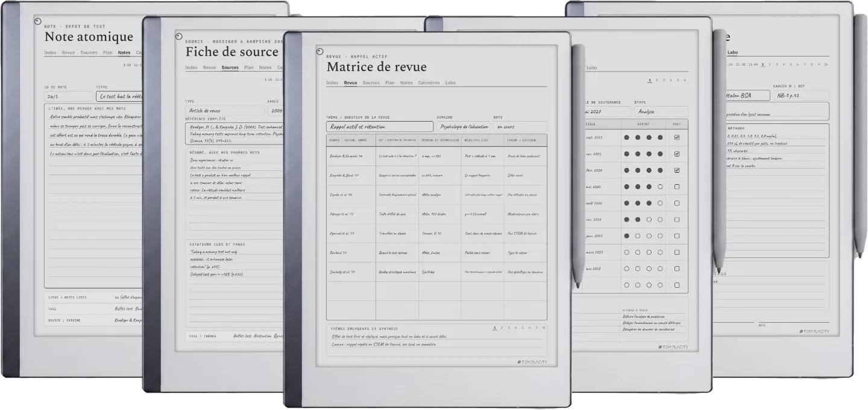Click the cell 'Méta-analyse'

coord(440,195)
